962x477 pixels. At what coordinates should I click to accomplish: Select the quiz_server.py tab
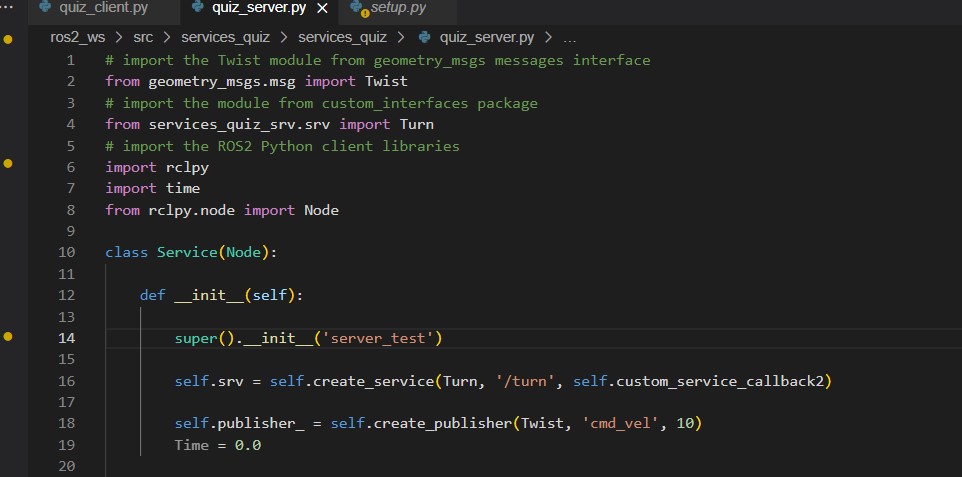tap(258, 8)
